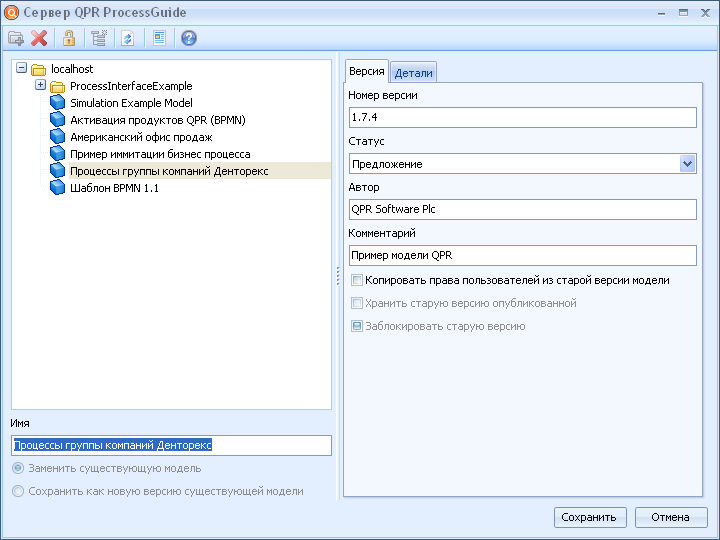Click the ProcessInterfaceExample folder icon
The image size is (720, 540).
[x=57, y=87]
